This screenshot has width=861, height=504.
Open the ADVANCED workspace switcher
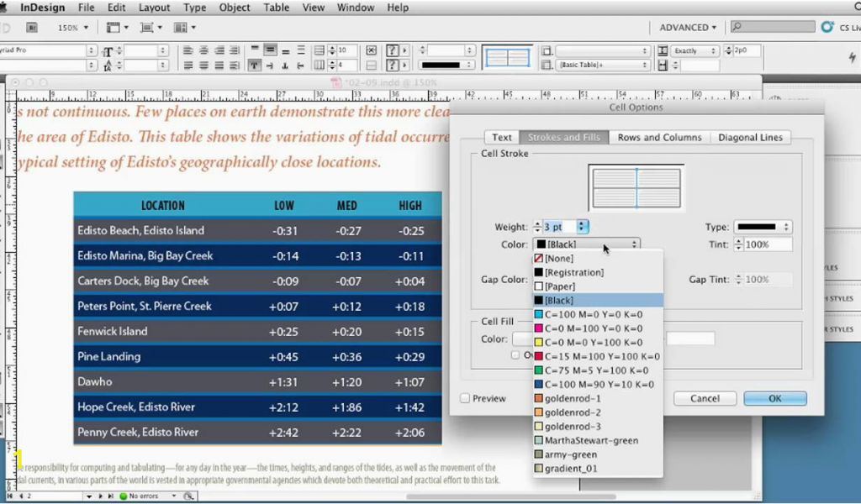pyautogui.click(x=688, y=28)
